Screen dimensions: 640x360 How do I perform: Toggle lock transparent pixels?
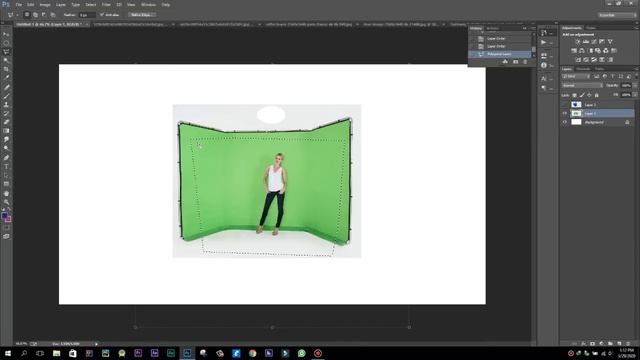pyautogui.click(x=574, y=95)
